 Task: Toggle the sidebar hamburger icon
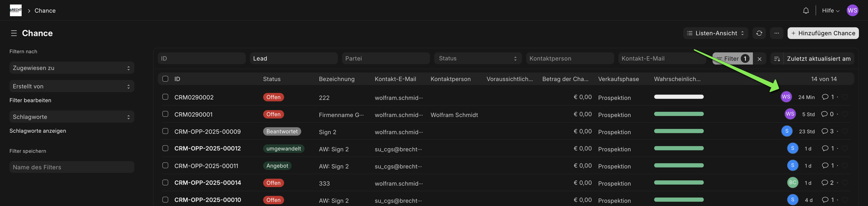[x=14, y=33]
